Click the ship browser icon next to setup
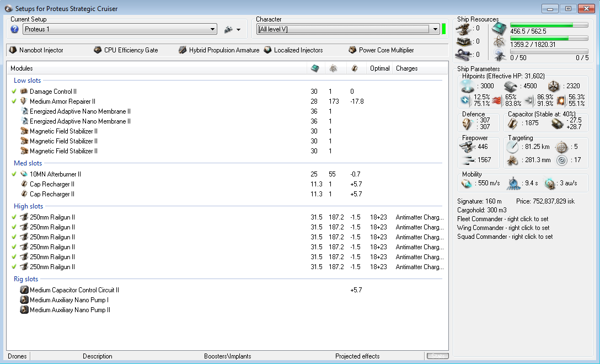The width and height of the screenshot is (600, 364). [228, 29]
